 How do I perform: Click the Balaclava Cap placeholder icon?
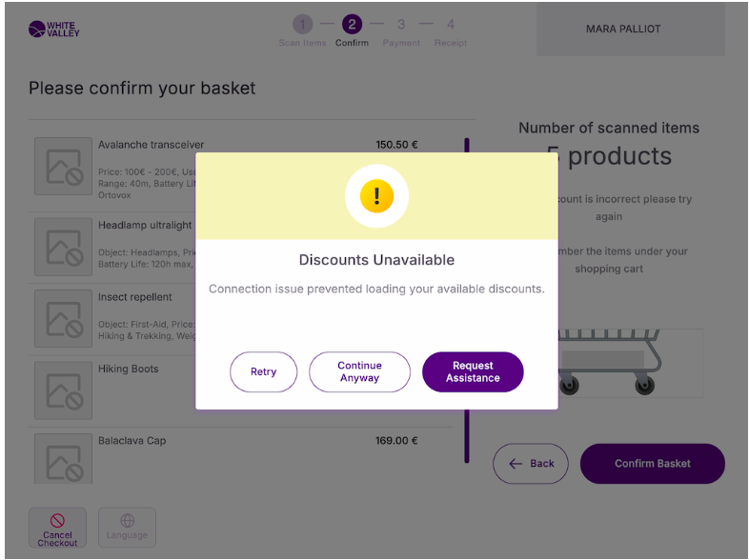tap(64, 459)
